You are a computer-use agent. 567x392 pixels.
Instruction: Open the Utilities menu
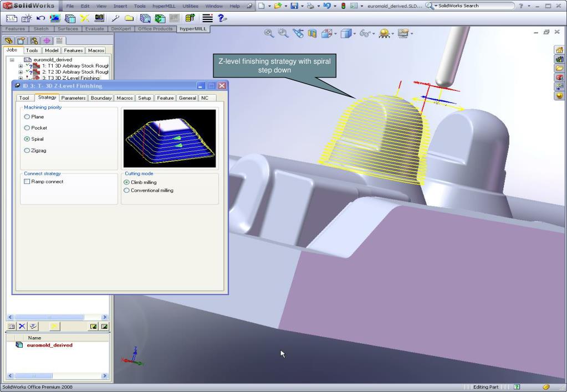pyautogui.click(x=190, y=6)
